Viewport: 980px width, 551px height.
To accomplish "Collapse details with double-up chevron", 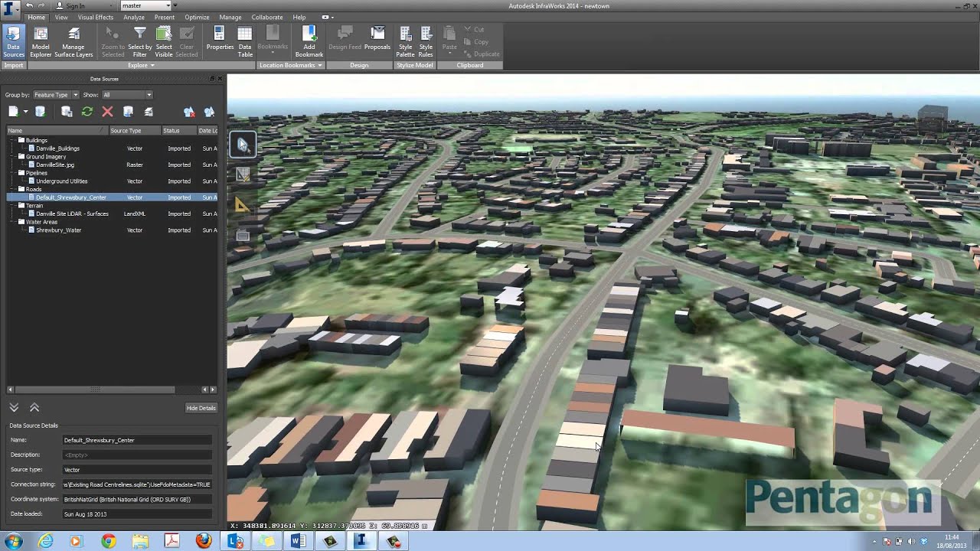I will point(34,408).
